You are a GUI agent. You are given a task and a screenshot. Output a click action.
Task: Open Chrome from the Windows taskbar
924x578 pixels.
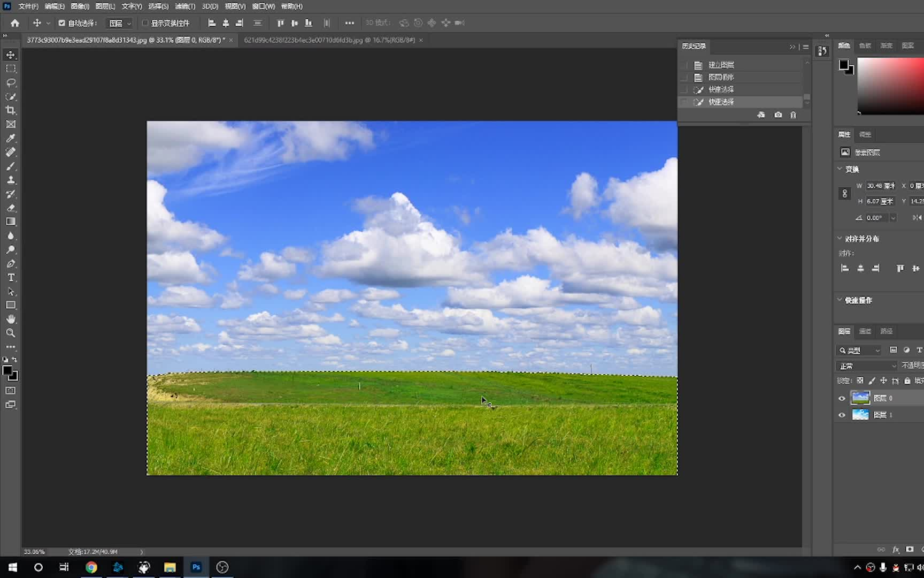coord(91,567)
